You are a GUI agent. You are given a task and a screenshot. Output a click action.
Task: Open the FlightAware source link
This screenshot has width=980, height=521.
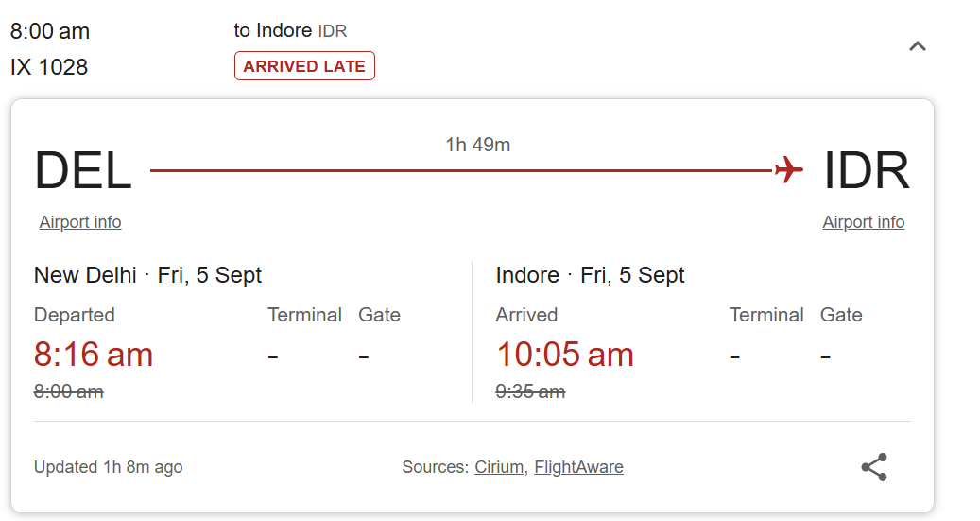(x=578, y=467)
